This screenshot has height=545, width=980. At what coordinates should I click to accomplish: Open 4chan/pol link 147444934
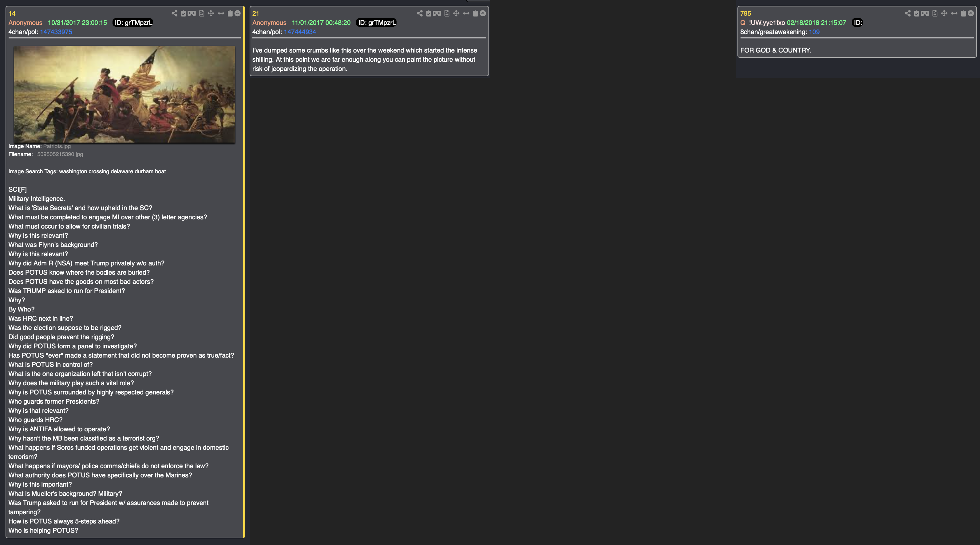pos(300,32)
